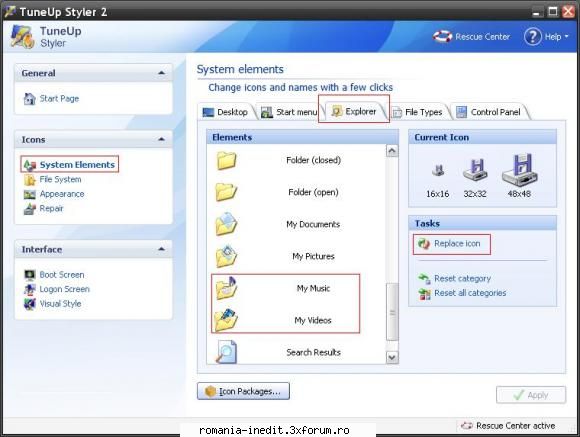Click the Visual Style icon
Screen dimensions: 580x437
point(30,304)
